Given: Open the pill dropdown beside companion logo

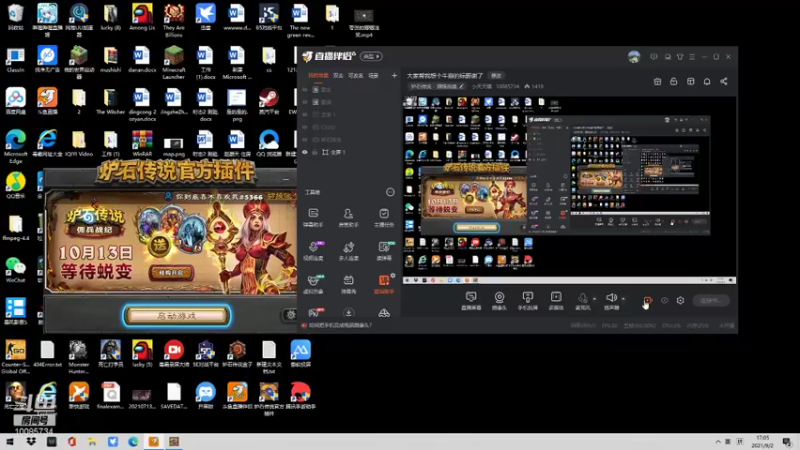Looking at the screenshot, I should (371, 57).
